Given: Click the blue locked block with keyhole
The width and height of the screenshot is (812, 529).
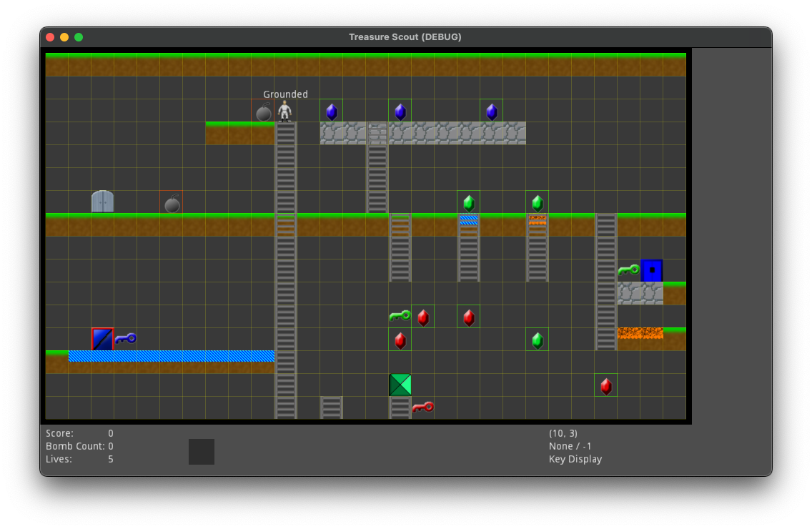Looking at the screenshot, I should pos(652,270).
